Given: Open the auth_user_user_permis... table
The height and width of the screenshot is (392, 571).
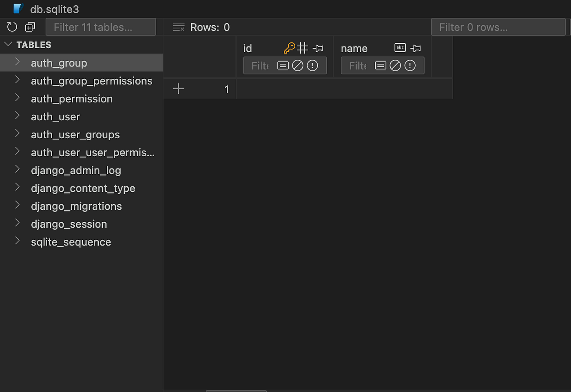Looking at the screenshot, I should pos(81,153).
